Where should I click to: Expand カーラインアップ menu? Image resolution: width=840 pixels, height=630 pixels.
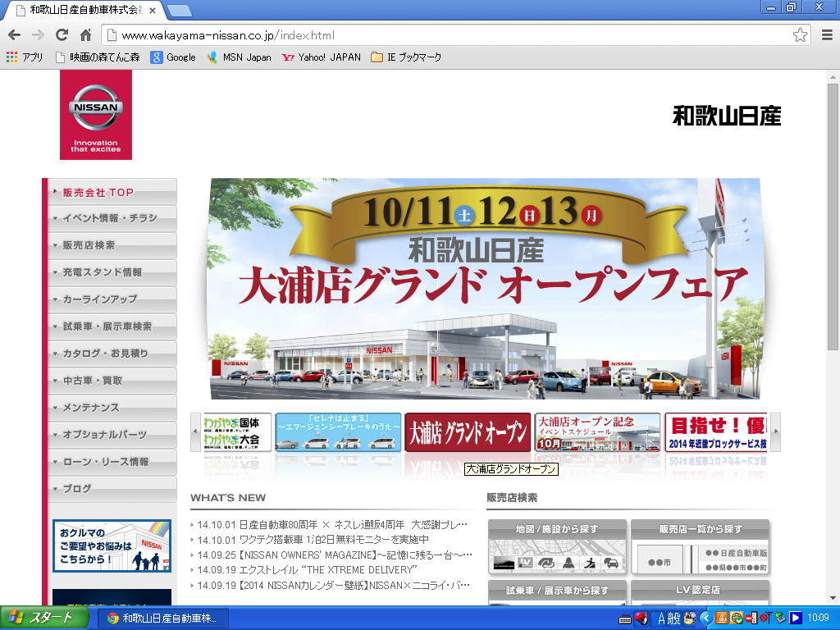(x=112, y=299)
